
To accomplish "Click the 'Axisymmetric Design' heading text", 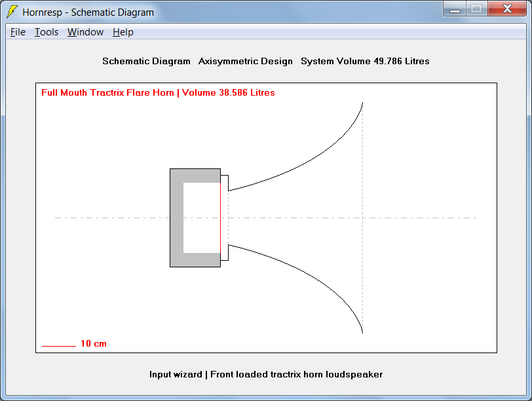I will tap(245, 62).
